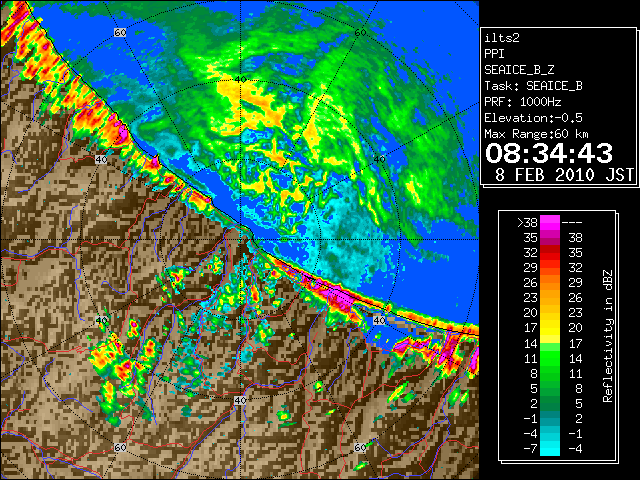
Task: Click the time stamp 08:34:43
Action: pyautogui.click(x=549, y=153)
